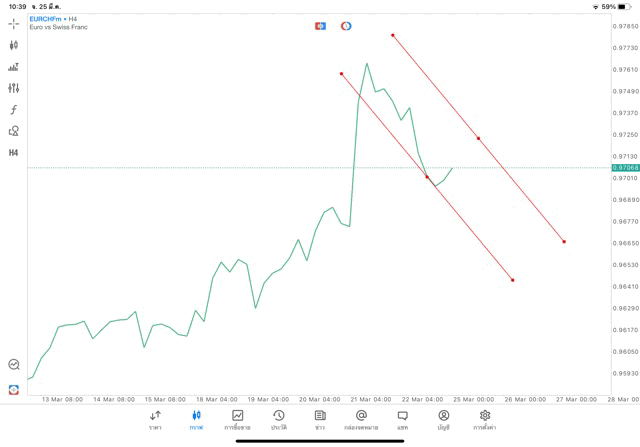The width and height of the screenshot is (640, 447).
Task: Tap the red-blue one-click trading icon at bottom left
Action: coord(14,389)
